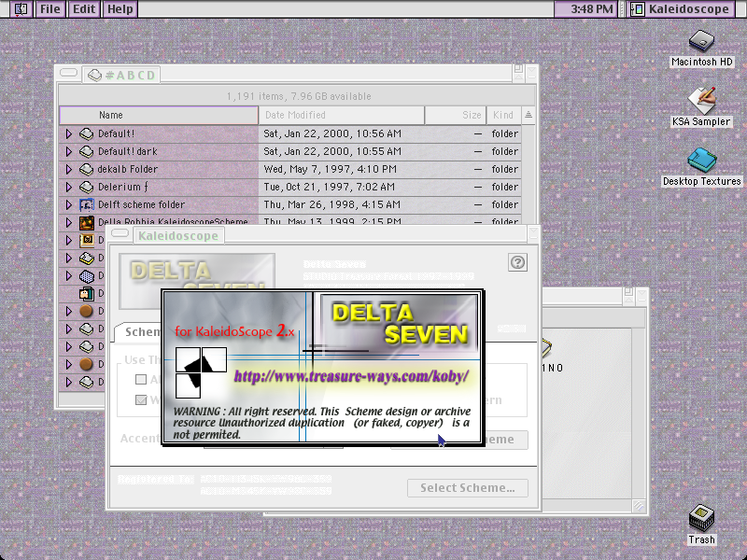Click the #ABCD window title folder icon

95,76
